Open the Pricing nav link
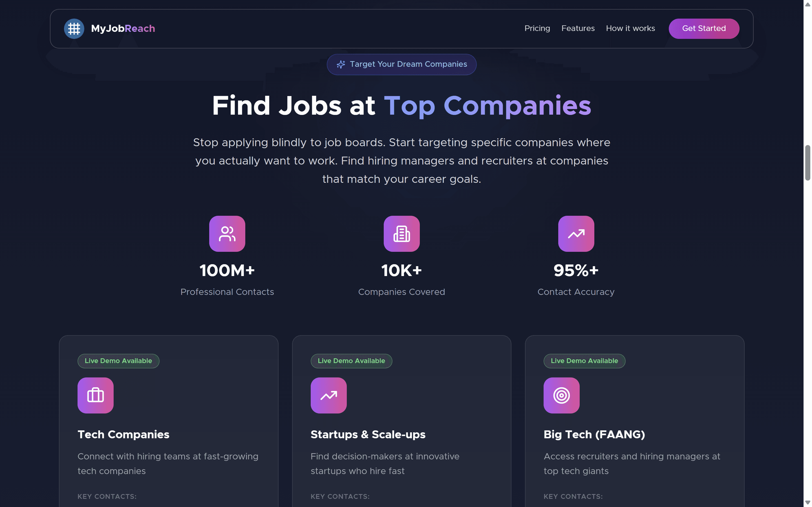The image size is (812, 507). tap(537, 28)
